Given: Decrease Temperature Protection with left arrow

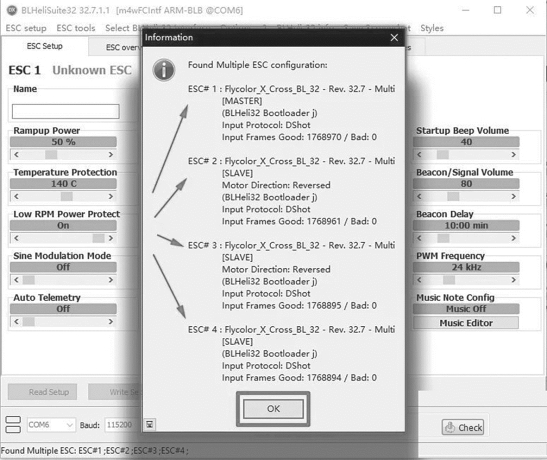Looking at the screenshot, I should pyautogui.click(x=16, y=196).
